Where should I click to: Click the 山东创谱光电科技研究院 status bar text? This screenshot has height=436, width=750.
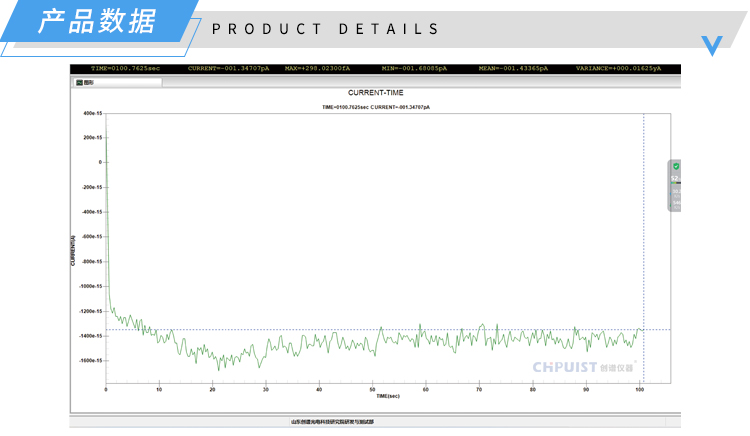coord(332,422)
